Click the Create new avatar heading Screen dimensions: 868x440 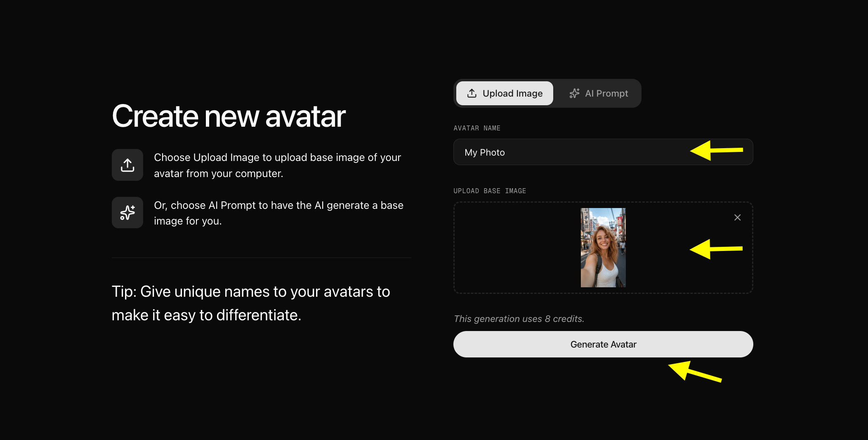(229, 116)
